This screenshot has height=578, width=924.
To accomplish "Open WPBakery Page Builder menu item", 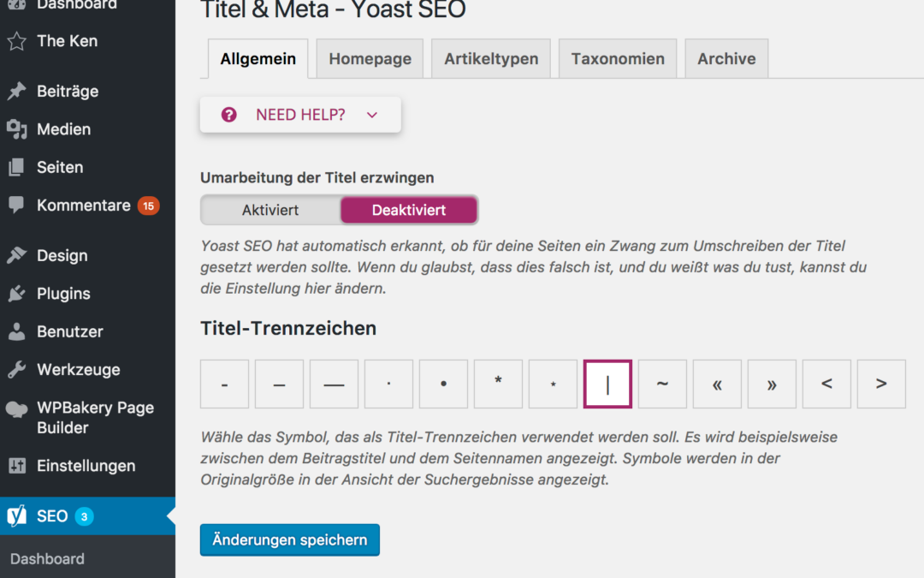I will tap(94, 417).
